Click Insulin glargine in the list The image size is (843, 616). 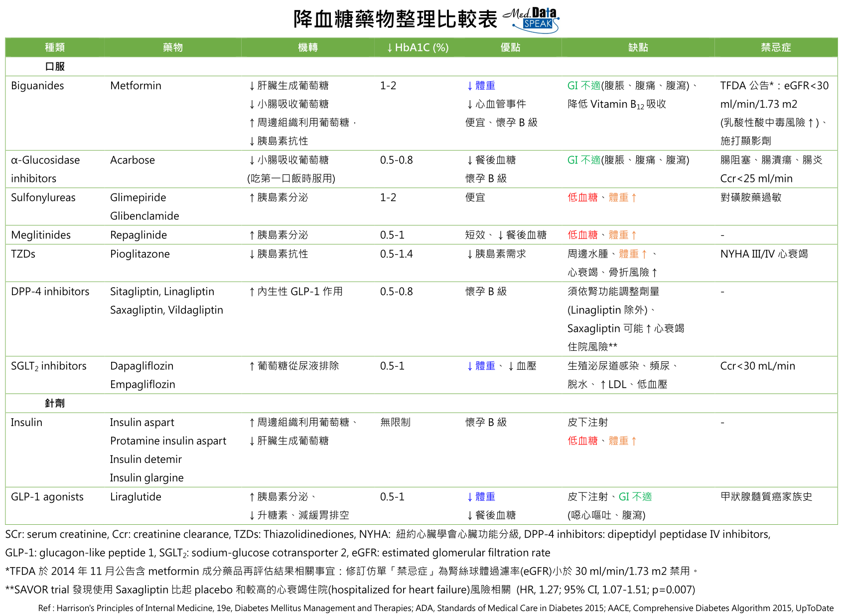pos(146,478)
